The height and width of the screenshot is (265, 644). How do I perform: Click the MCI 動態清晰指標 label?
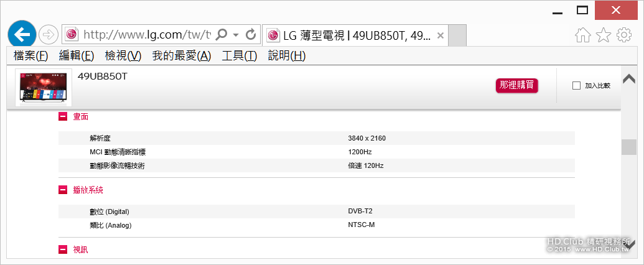(x=118, y=152)
